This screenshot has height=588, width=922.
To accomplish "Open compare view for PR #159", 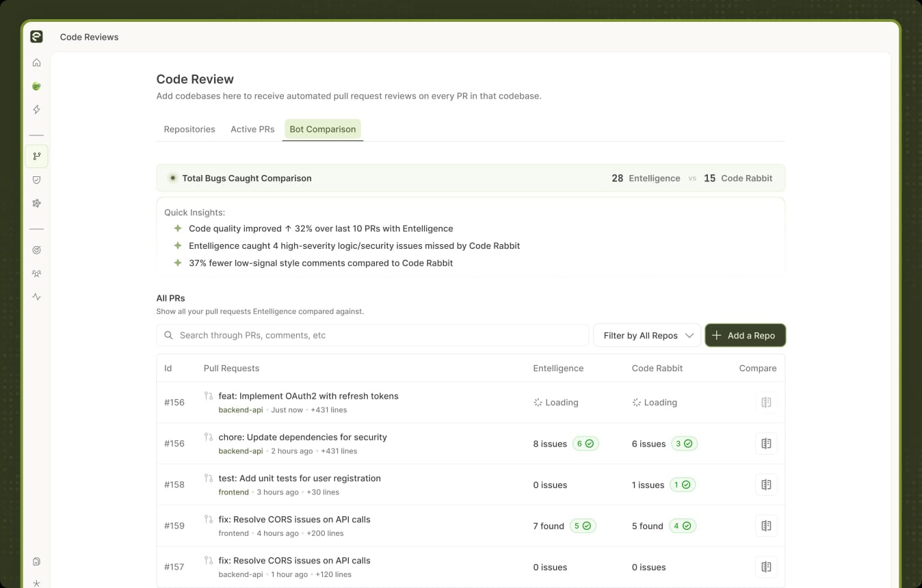I will pos(766,526).
